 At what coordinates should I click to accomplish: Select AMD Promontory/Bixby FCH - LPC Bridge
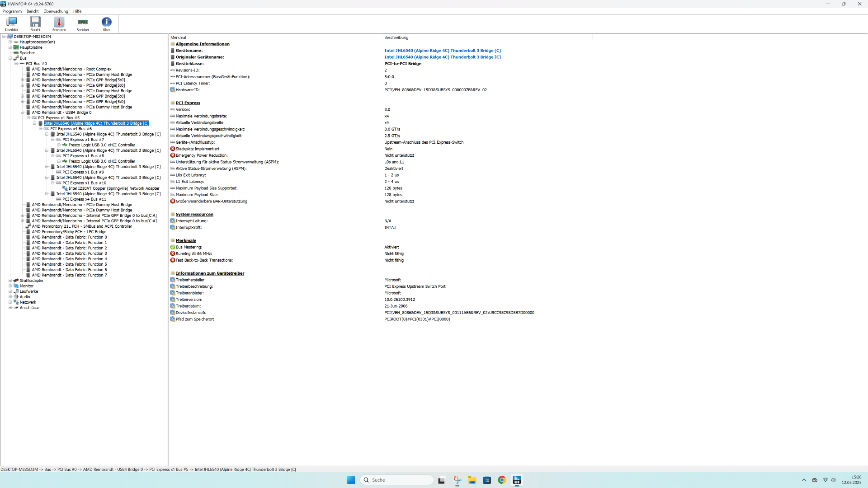click(69, 232)
